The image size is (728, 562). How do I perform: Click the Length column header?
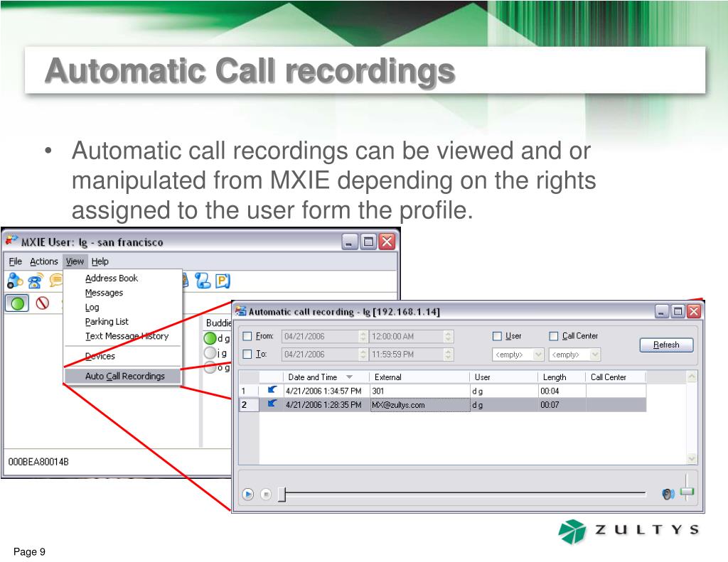[x=562, y=377]
